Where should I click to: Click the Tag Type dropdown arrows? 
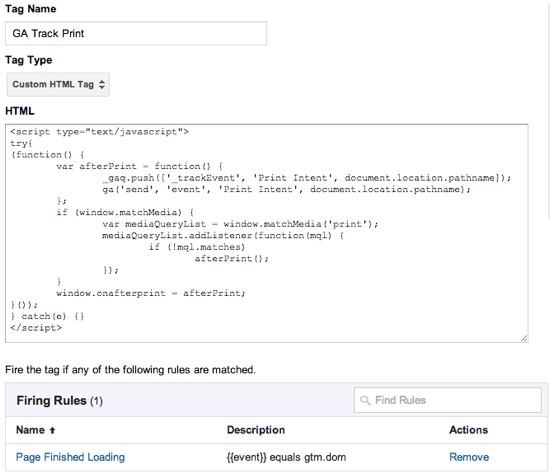click(x=102, y=85)
